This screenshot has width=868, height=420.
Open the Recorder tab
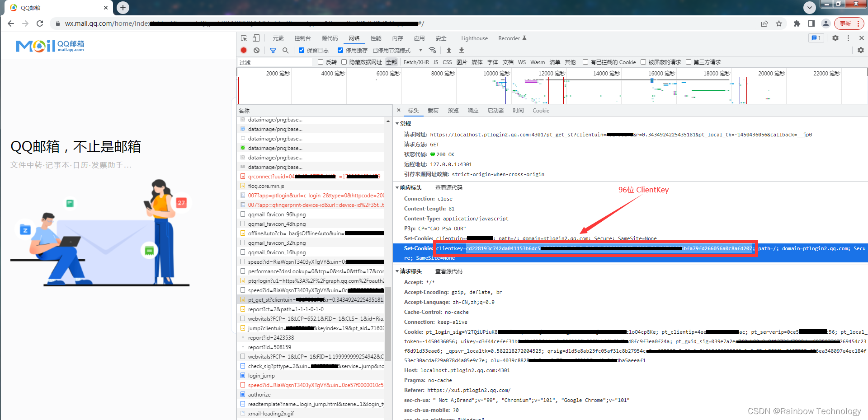(x=512, y=38)
